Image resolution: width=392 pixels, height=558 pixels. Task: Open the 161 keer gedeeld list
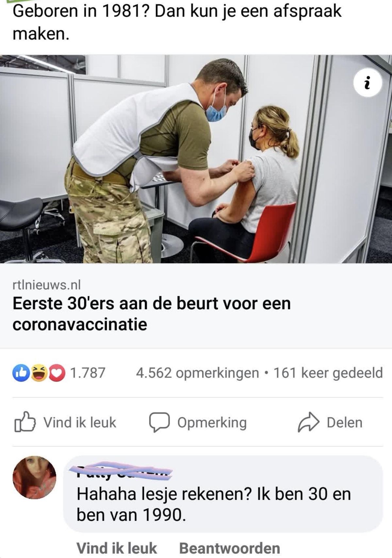coord(328,373)
